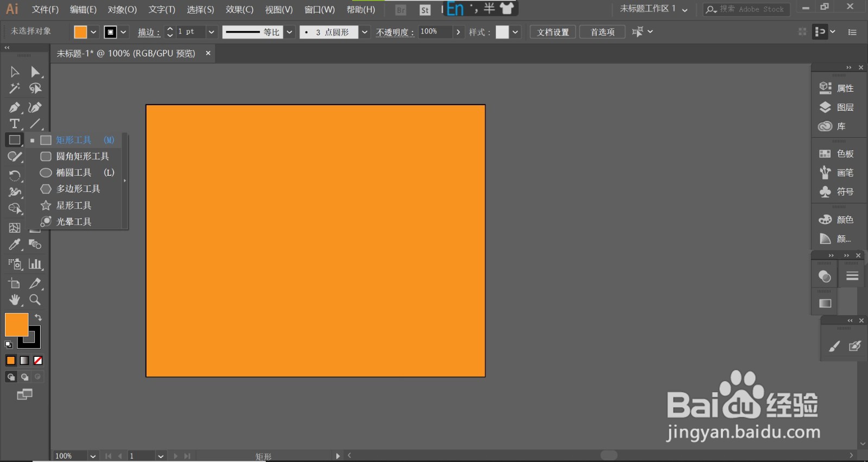Select the Line Segment tool

35,124
